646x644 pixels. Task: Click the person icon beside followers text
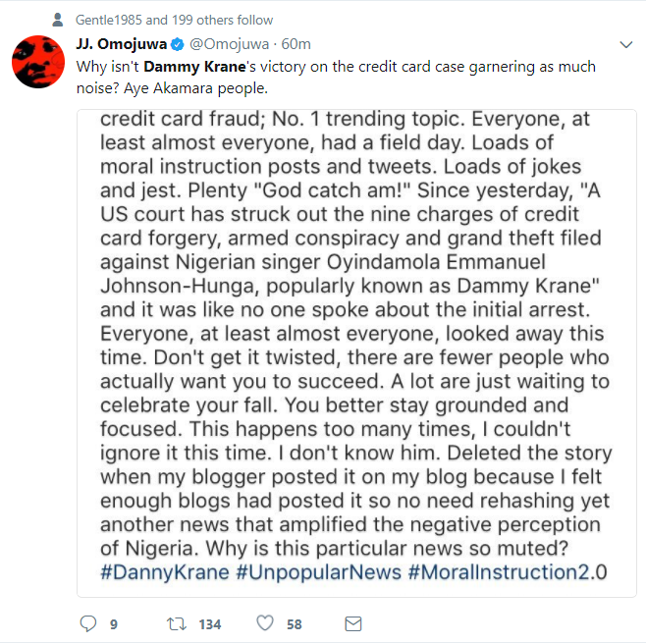coord(58,20)
